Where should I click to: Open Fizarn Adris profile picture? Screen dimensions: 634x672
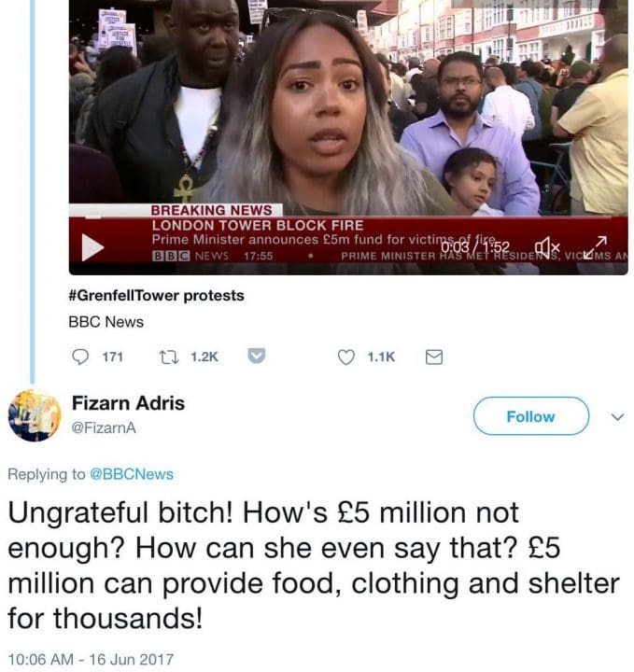[35, 415]
